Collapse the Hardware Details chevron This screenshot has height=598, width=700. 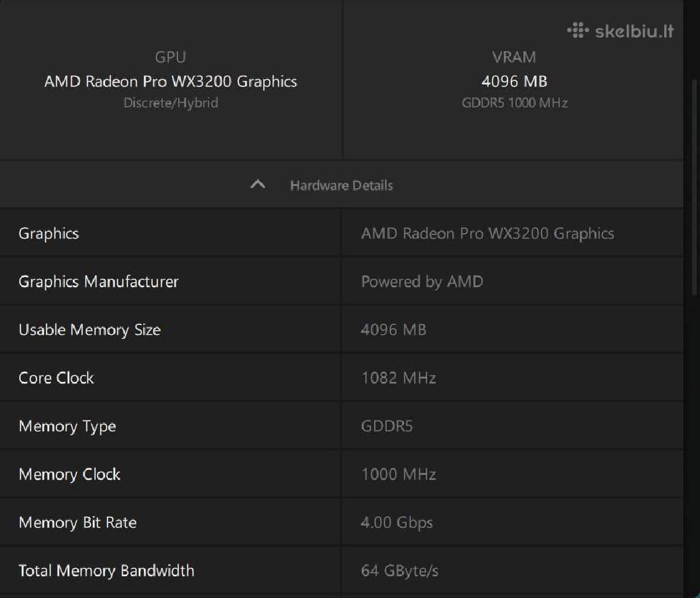coord(258,185)
